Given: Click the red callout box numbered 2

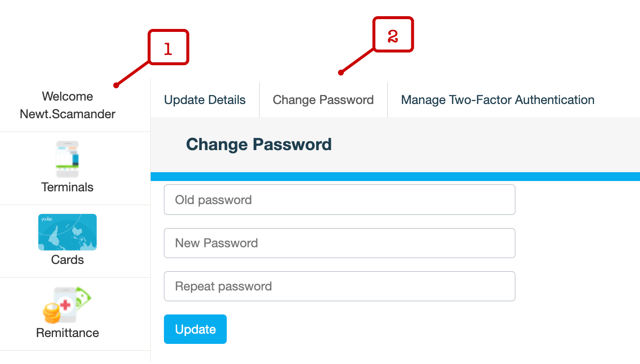Looking at the screenshot, I should (x=393, y=35).
